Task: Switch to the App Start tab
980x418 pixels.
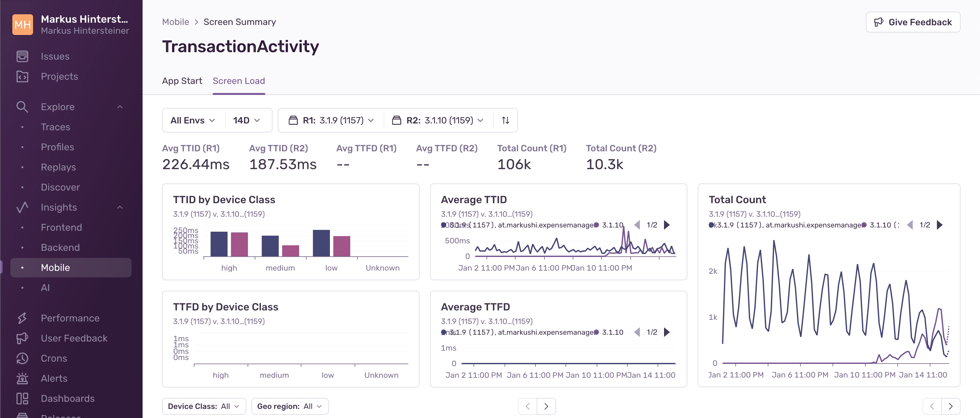Action: [182, 80]
